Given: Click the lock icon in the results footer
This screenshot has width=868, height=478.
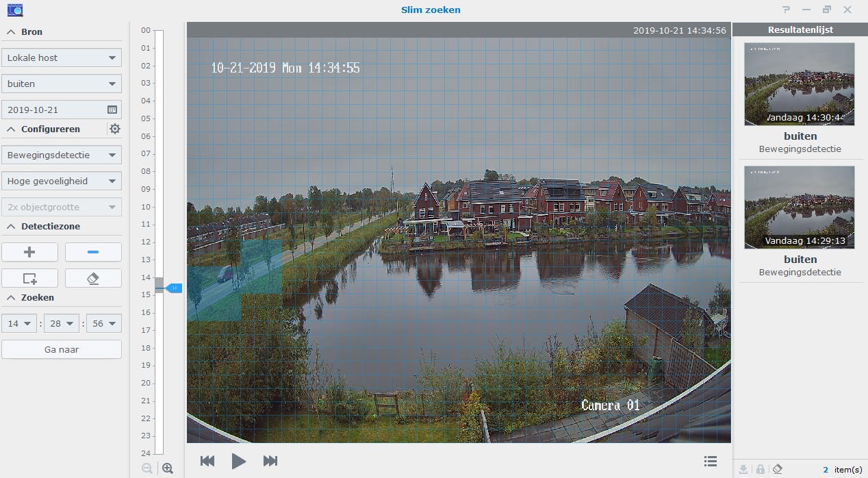Looking at the screenshot, I should pos(760,469).
